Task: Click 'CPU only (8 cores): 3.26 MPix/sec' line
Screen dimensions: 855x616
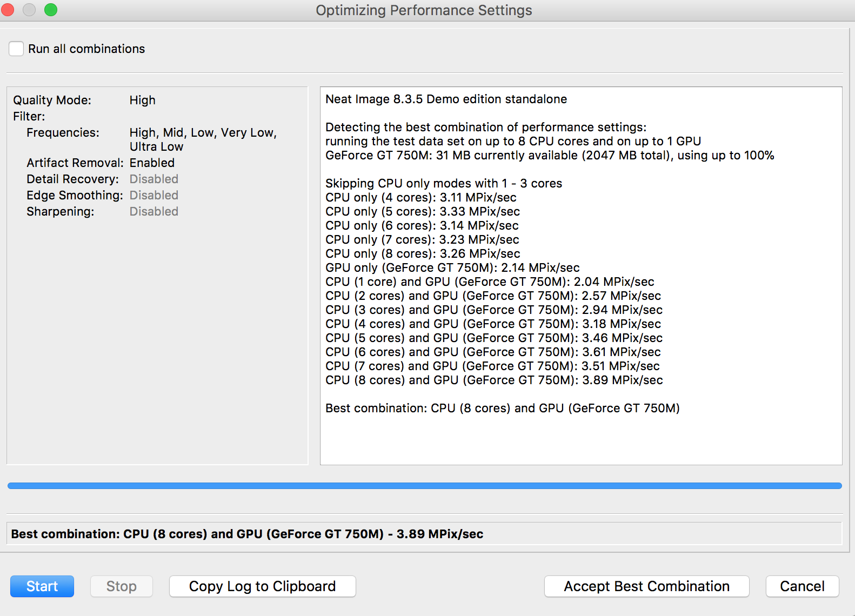Action: [423, 253]
